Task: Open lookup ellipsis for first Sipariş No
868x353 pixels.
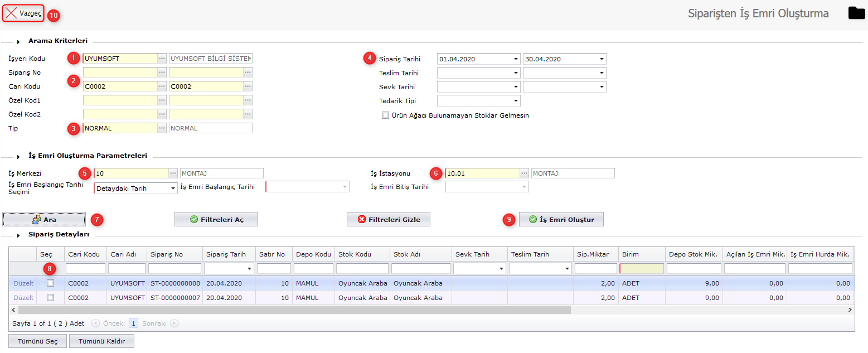Action: 162,72
